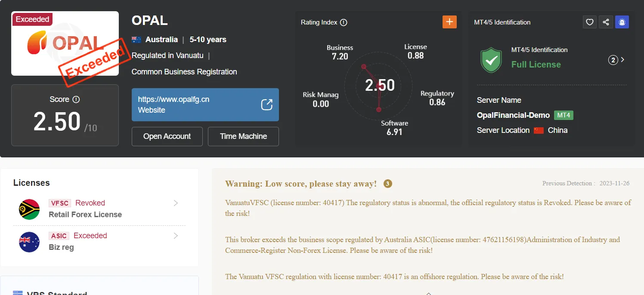Click the Licenses section heading

tap(31, 183)
